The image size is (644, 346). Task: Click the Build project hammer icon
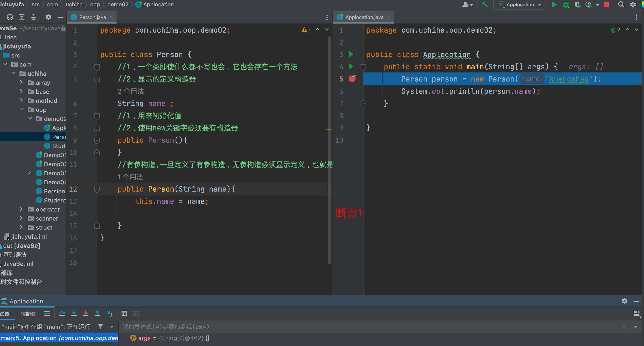pyautogui.click(x=485, y=5)
